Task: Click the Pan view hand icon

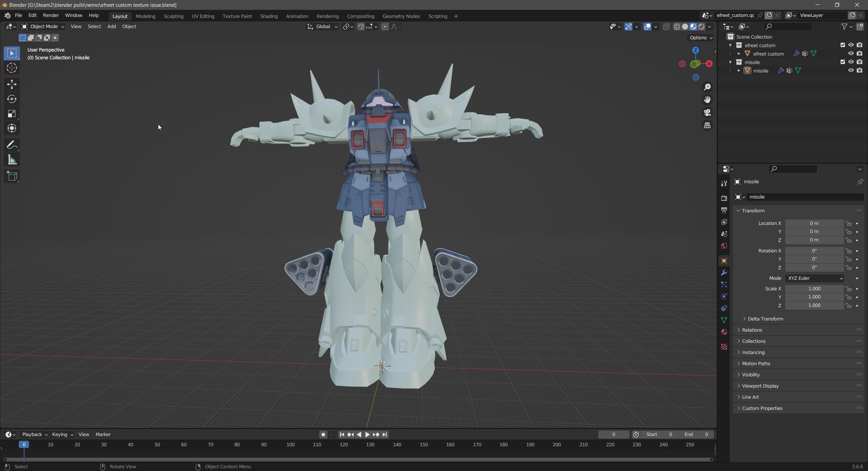Action: 707,100
